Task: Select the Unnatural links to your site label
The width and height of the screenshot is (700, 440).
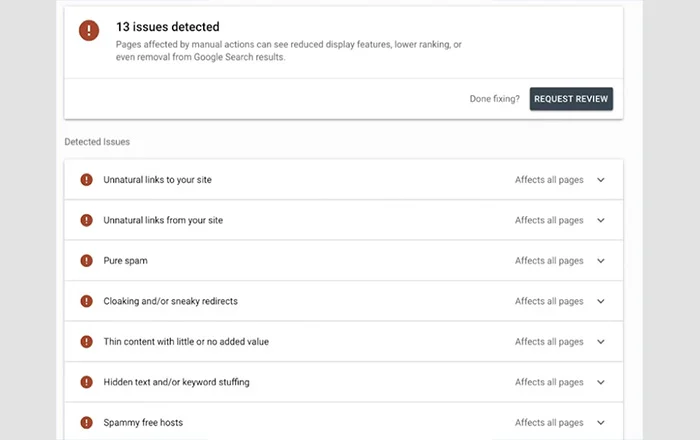Action: [158, 180]
